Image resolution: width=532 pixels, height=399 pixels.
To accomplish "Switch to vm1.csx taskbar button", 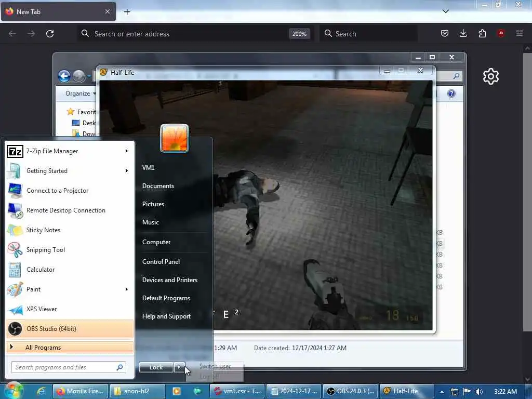I will click(x=237, y=391).
